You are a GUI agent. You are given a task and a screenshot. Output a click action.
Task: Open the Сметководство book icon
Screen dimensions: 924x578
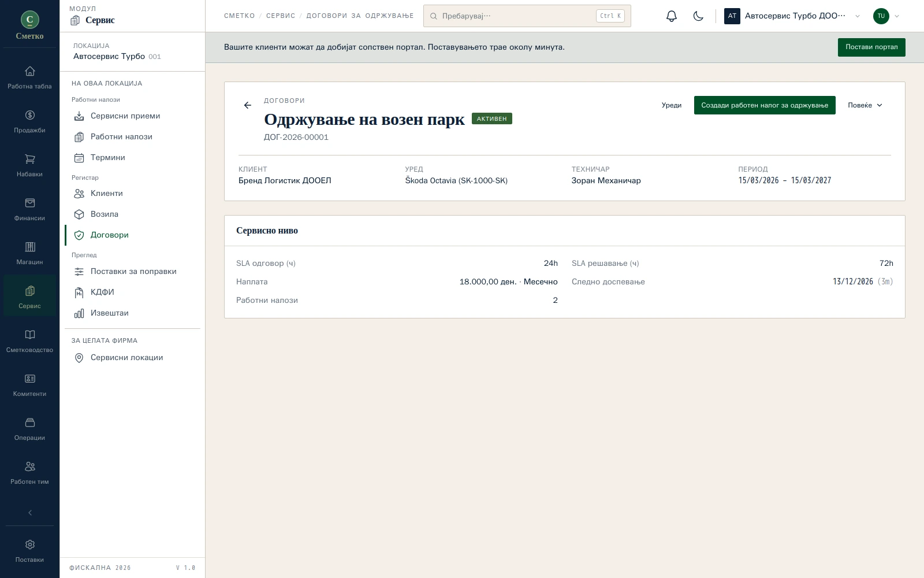(29, 341)
